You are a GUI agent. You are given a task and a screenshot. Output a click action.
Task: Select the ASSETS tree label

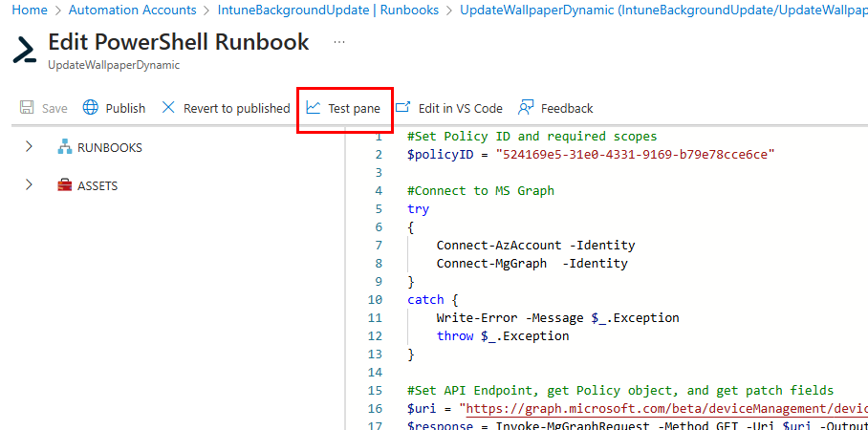coord(98,186)
